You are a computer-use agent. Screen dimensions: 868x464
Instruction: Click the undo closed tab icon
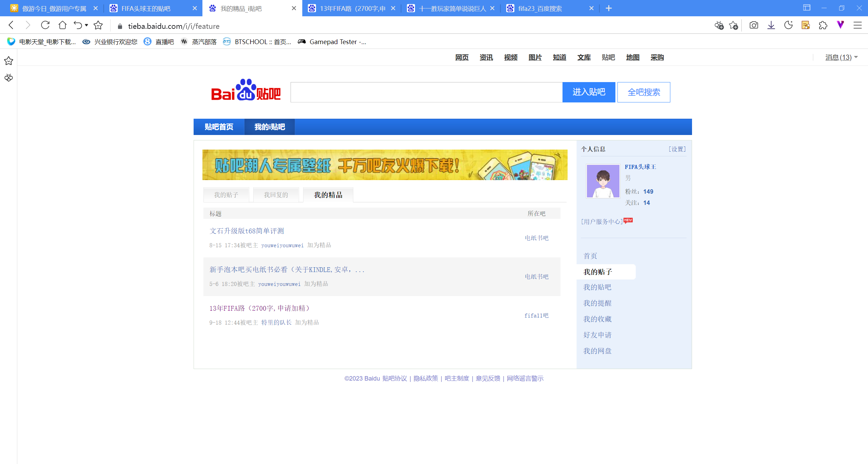pyautogui.click(x=78, y=25)
